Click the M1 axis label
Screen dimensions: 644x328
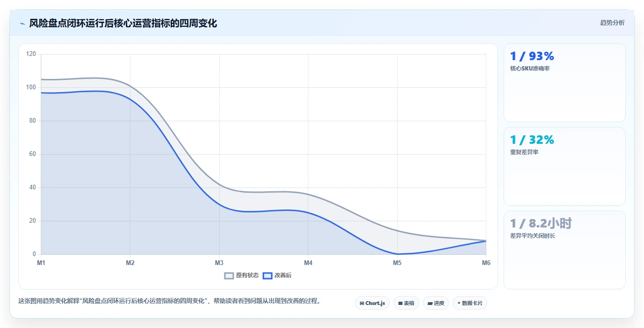41,263
